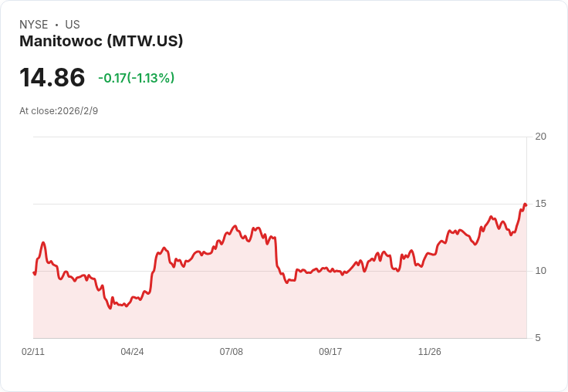The height and width of the screenshot is (392, 568).
Task: Click the green -0.17(-1.13%) change value
Action: (x=136, y=78)
